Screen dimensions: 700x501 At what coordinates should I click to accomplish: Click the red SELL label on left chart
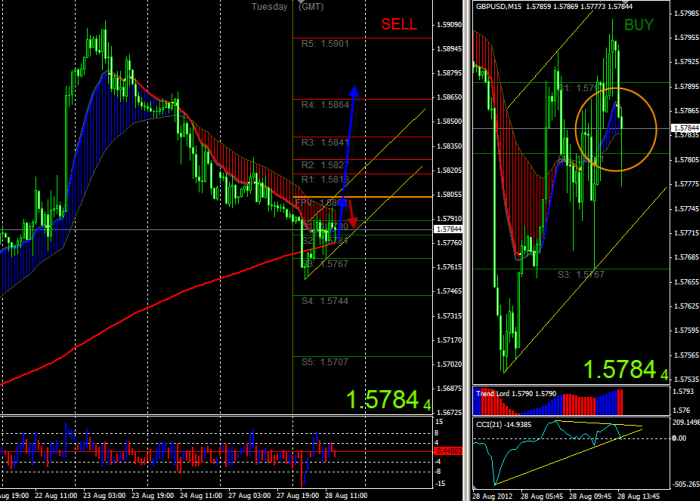tap(399, 24)
